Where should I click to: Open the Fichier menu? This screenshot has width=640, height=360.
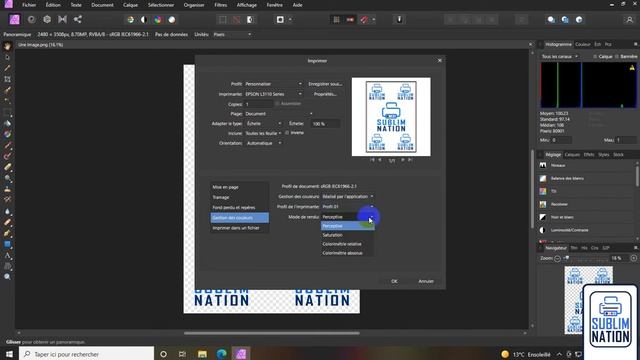pyautogui.click(x=29, y=5)
